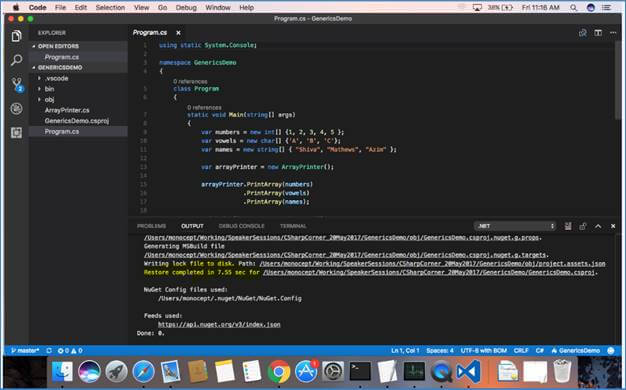Change language mode via C# indicator
This screenshot has height=390, width=626.
coord(540,350)
